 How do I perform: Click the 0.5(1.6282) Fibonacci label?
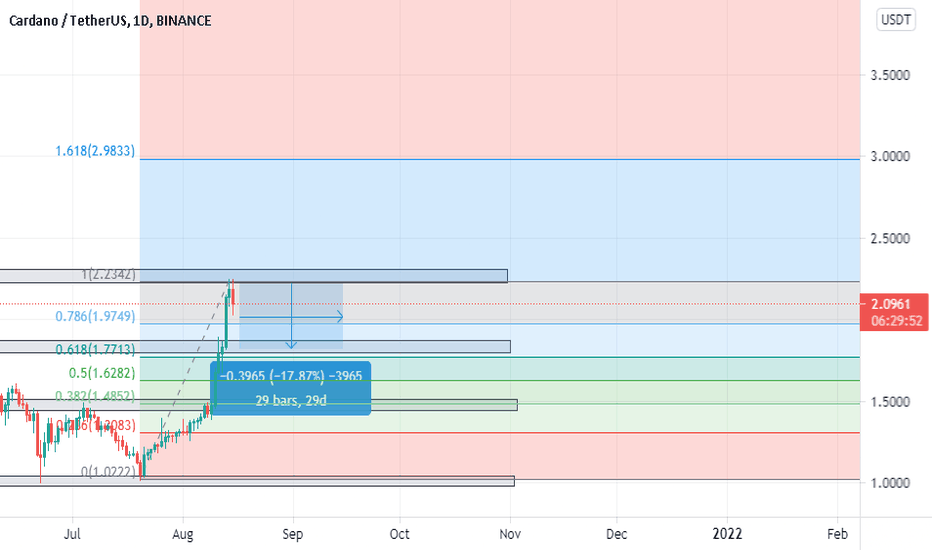pos(102,373)
